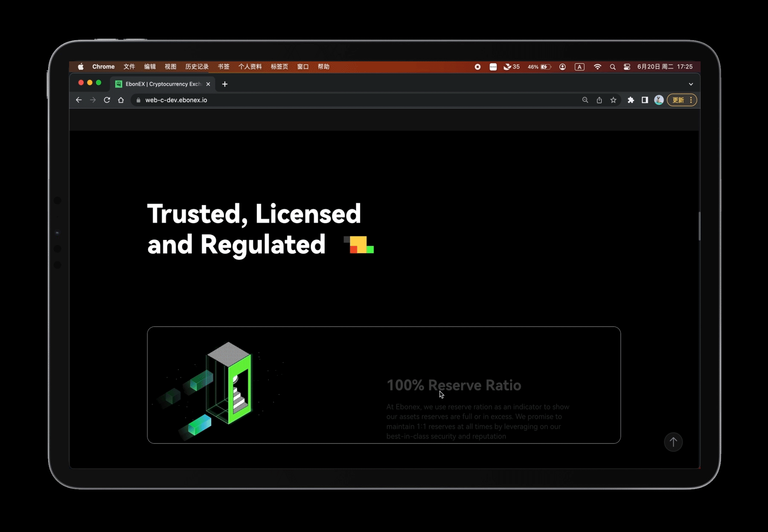
Task: Expand the tab search dropdown arrow
Action: point(691,84)
